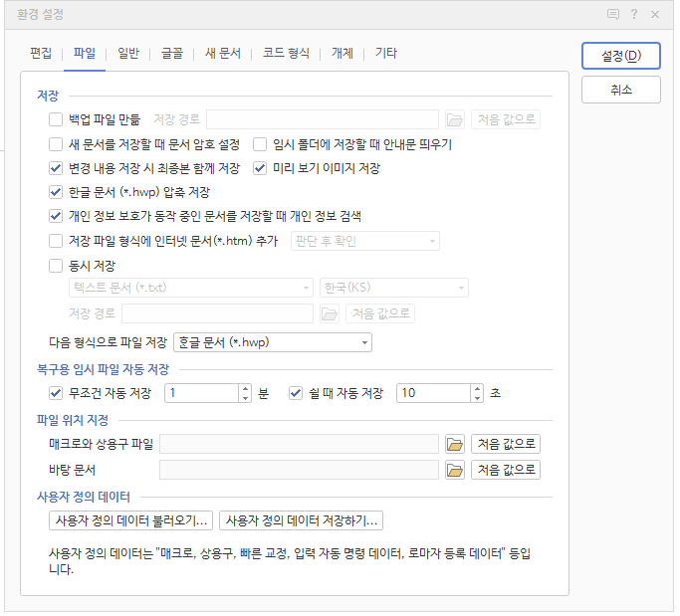
Task: Uncheck 변경 내용 저장 시 최종본 함께 저장
Action: [56, 169]
